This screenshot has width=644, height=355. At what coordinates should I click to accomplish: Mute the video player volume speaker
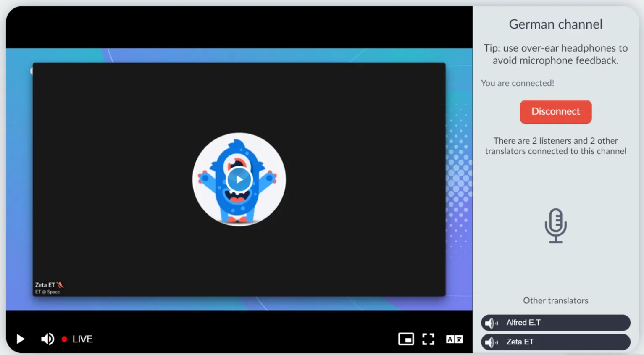click(x=47, y=339)
